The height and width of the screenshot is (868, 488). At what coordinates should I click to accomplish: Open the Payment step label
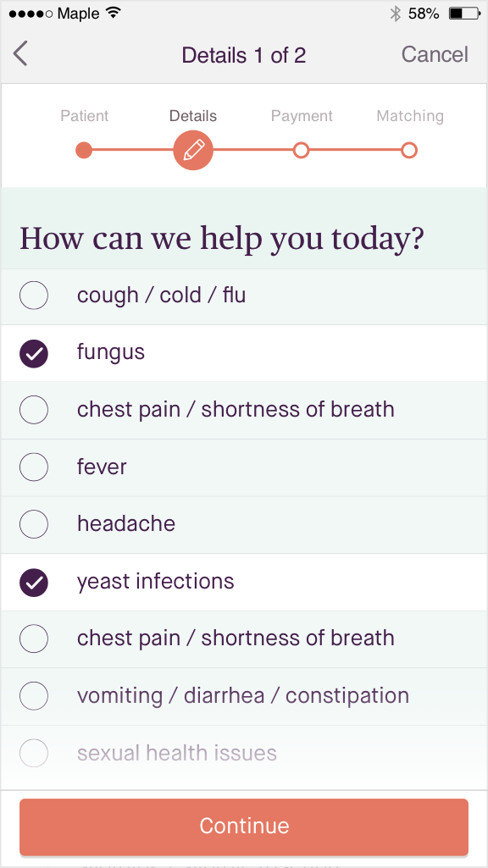point(302,116)
